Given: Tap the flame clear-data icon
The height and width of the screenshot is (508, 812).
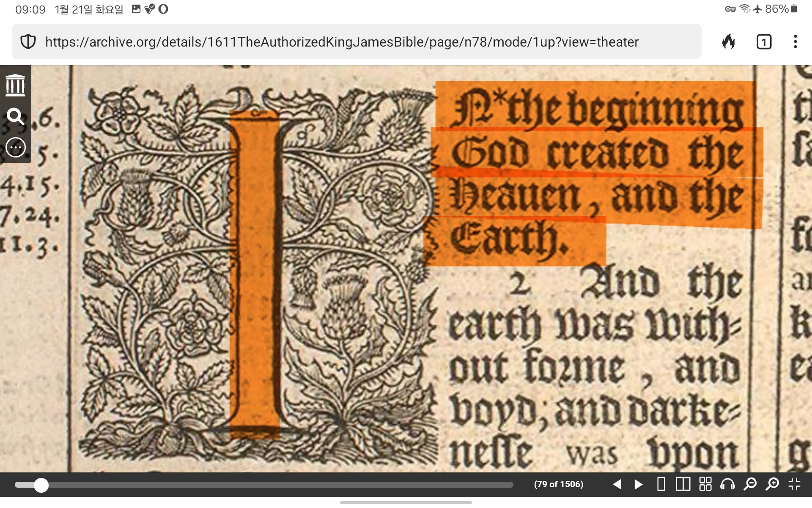Looking at the screenshot, I should 728,42.
